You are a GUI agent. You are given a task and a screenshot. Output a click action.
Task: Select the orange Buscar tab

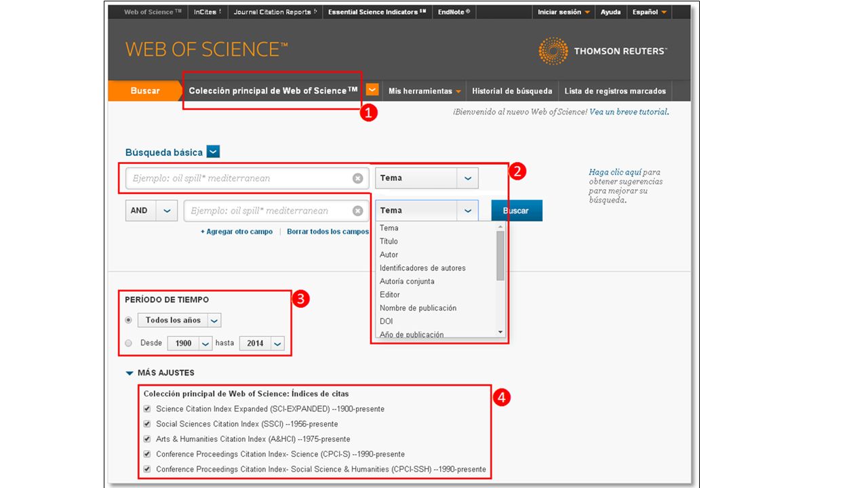[x=145, y=91]
